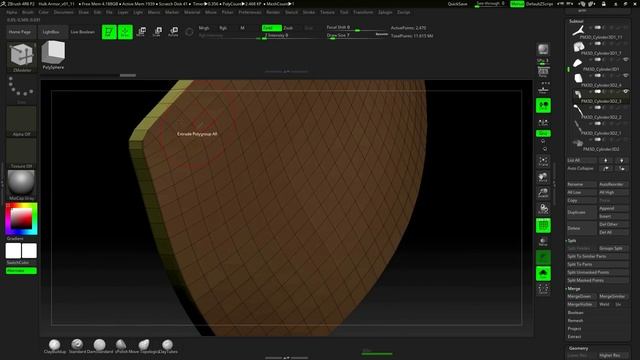640x360 pixels.
Task: Click the Duplicate subtool button
Action: [x=581, y=212]
